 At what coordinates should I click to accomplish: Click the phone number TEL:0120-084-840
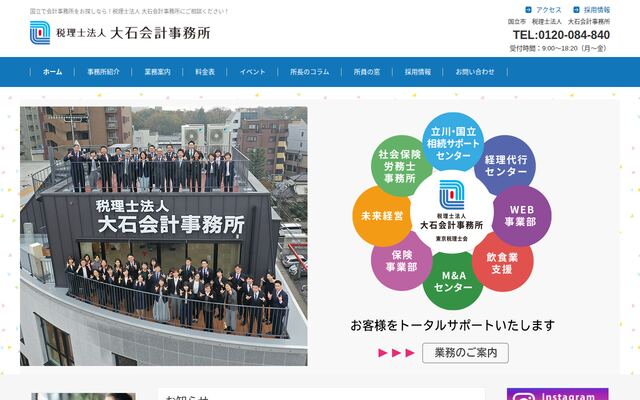coord(561,35)
